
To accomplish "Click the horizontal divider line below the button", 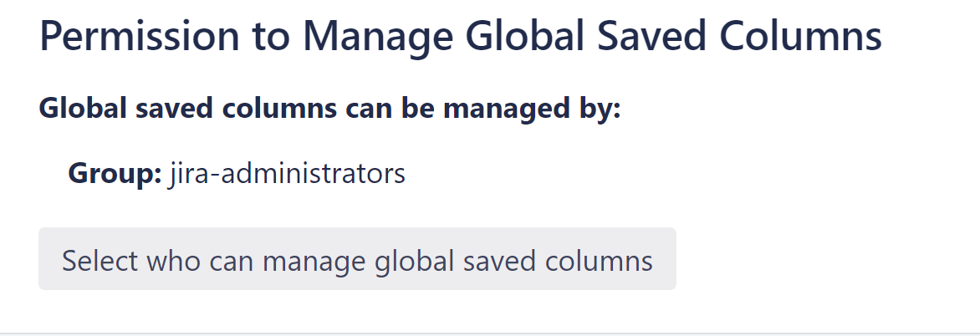I will [490, 333].
